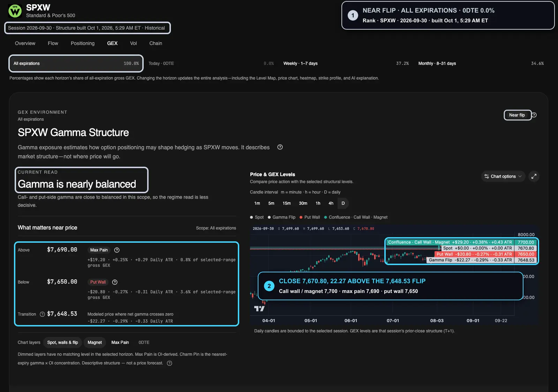The width and height of the screenshot is (558, 392).
Task: Open help icon beside gamma exposure description
Action: [280, 147]
